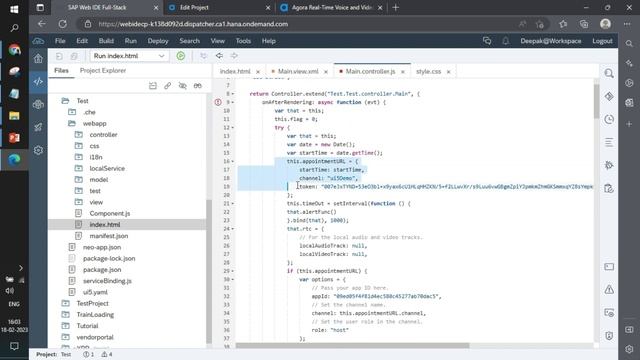Image resolution: width=640 pixels, height=360 pixels.
Task: Fold code at line 16 arrow
Action: [233, 161]
